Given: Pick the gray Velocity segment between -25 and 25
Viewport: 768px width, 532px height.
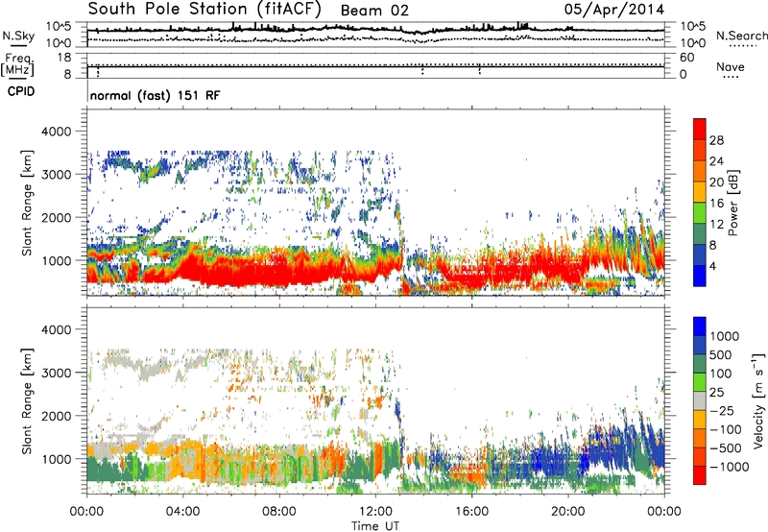Looking at the screenshot, I should click(x=700, y=400).
